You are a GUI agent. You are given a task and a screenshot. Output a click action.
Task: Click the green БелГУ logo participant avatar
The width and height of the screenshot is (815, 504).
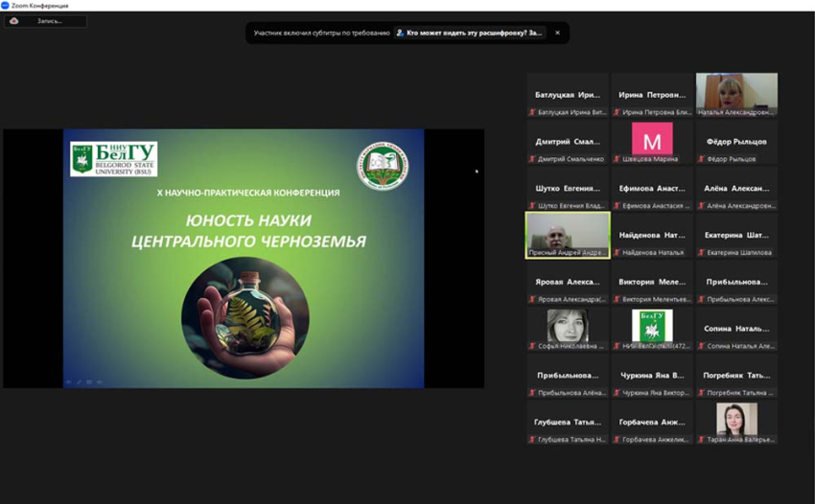click(x=652, y=326)
